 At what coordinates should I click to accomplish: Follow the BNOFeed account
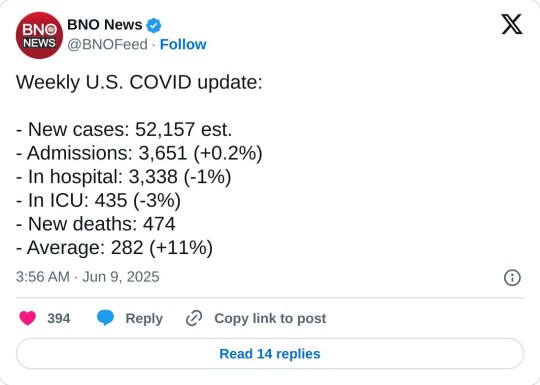[183, 44]
